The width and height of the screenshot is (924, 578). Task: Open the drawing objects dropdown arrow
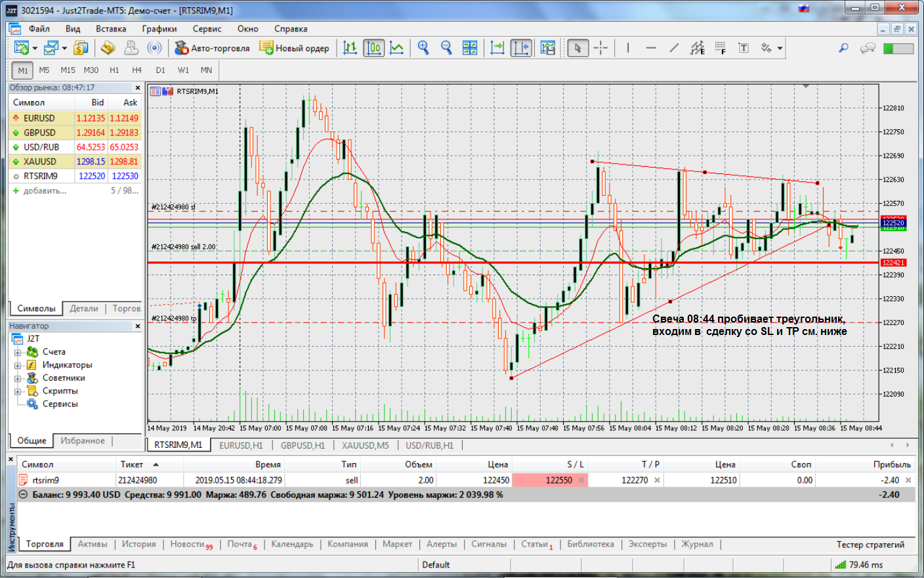pyautogui.click(x=780, y=48)
